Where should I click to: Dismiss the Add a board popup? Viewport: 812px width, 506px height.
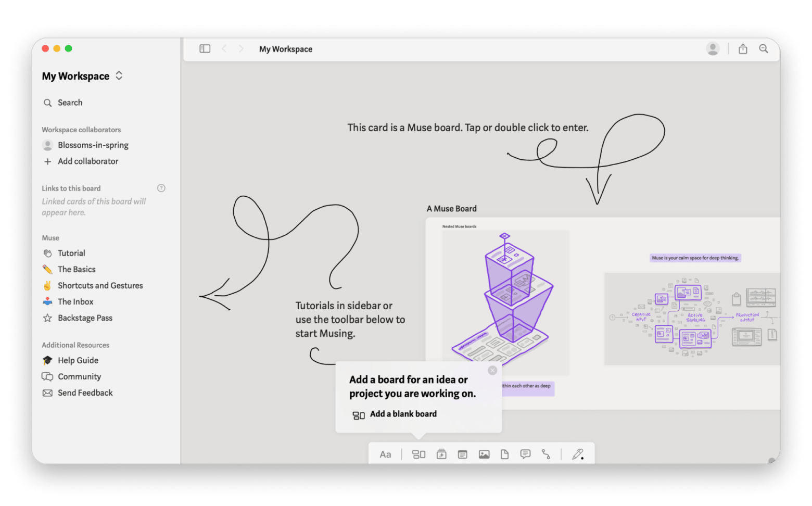tap(492, 370)
